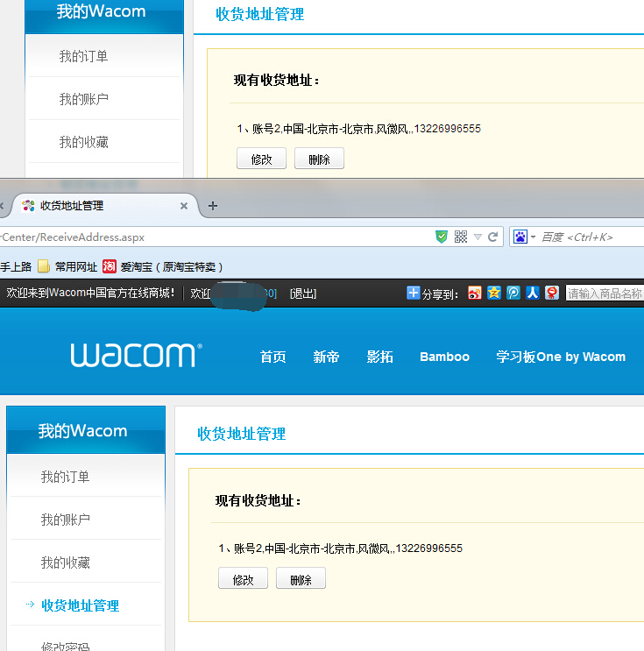Click address text ending 13226996555 in lower panel

(341, 548)
